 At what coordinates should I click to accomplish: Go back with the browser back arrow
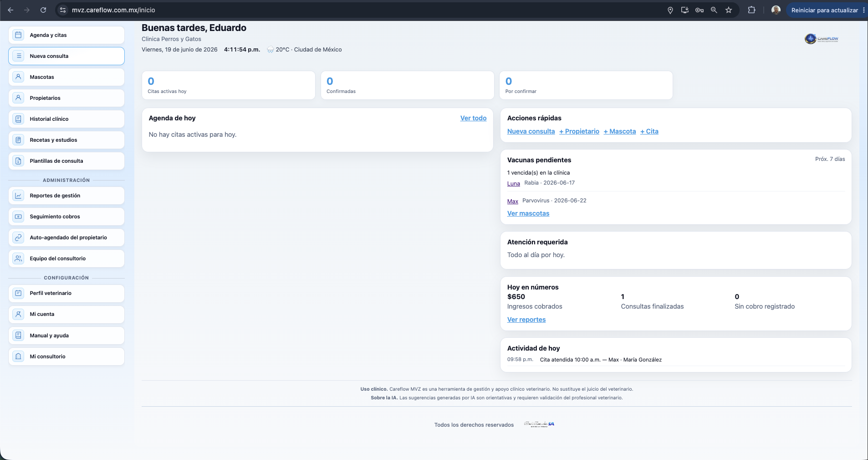point(10,10)
